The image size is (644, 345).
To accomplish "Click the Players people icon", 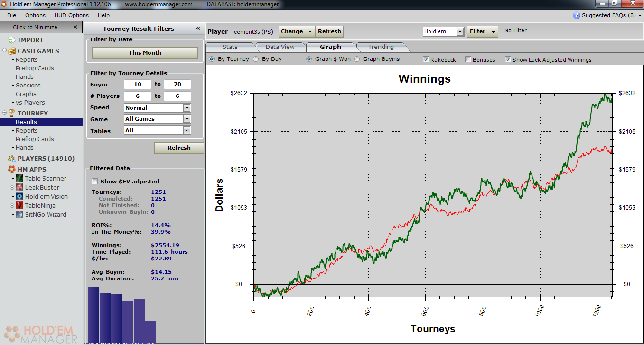I will point(11,159).
